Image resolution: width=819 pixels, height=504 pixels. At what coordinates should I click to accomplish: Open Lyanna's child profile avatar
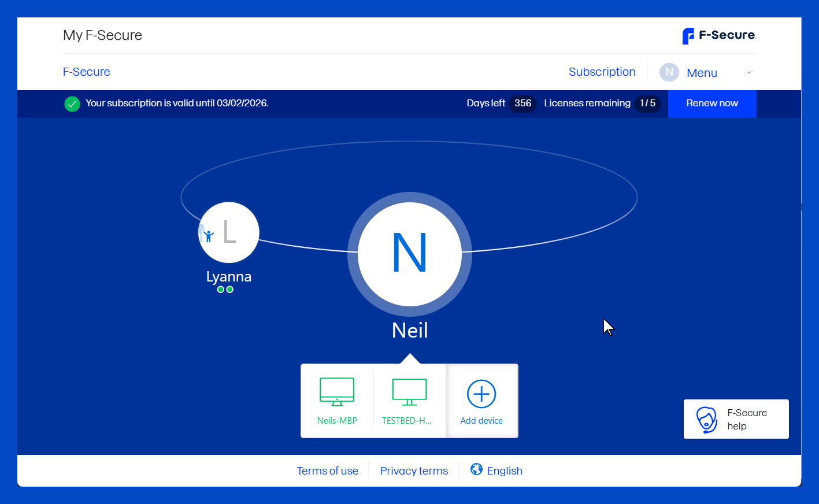pyautogui.click(x=229, y=232)
